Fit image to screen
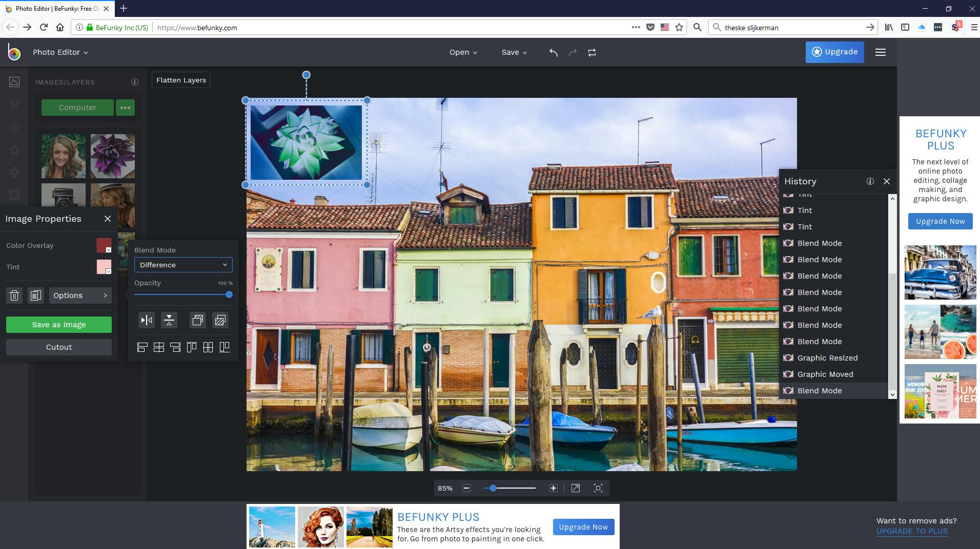The height and width of the screenshot is (549, 980). pyautogui.click(x=598, y=489)
